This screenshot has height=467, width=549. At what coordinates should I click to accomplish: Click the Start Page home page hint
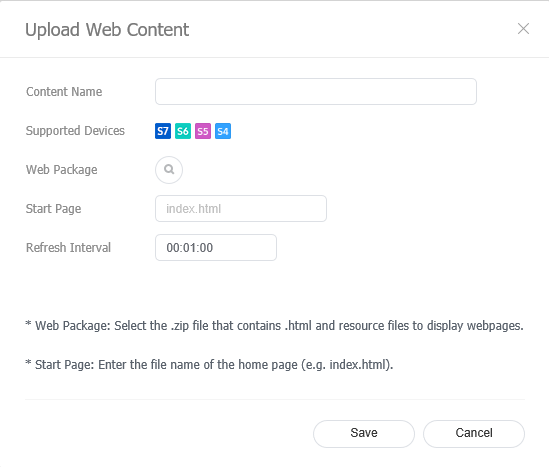[209, 365]
